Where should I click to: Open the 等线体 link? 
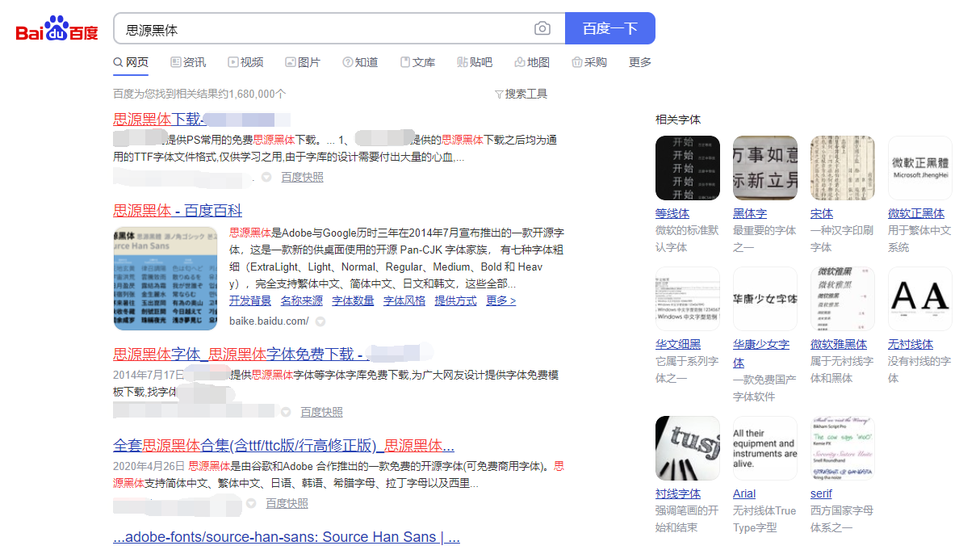[672, 213]
